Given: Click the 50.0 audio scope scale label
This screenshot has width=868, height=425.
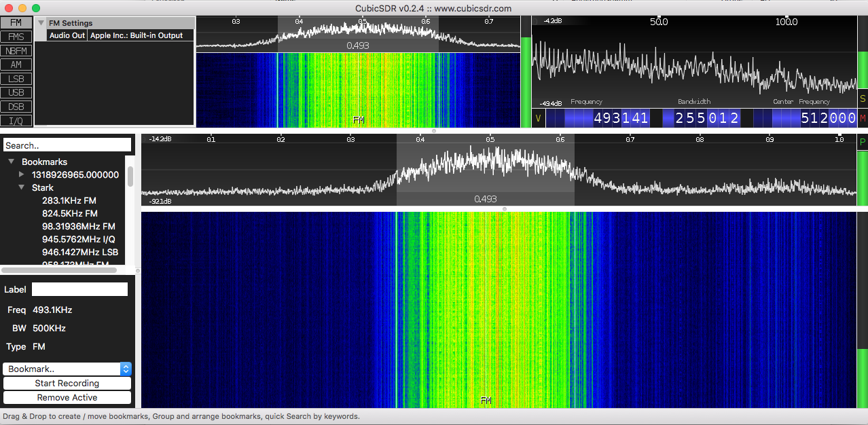Looking at the screenshot, I should click(x=659, y=22).
